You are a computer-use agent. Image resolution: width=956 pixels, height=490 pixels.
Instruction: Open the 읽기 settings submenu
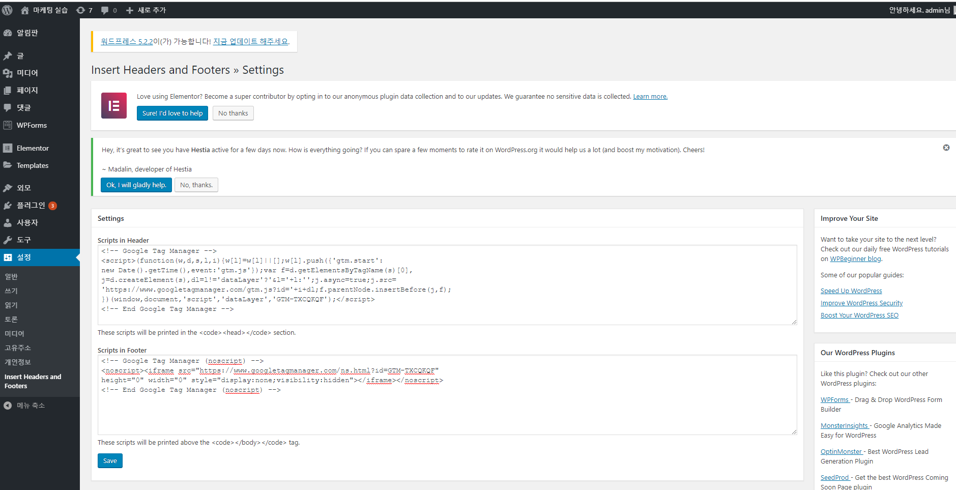point(11,305)
